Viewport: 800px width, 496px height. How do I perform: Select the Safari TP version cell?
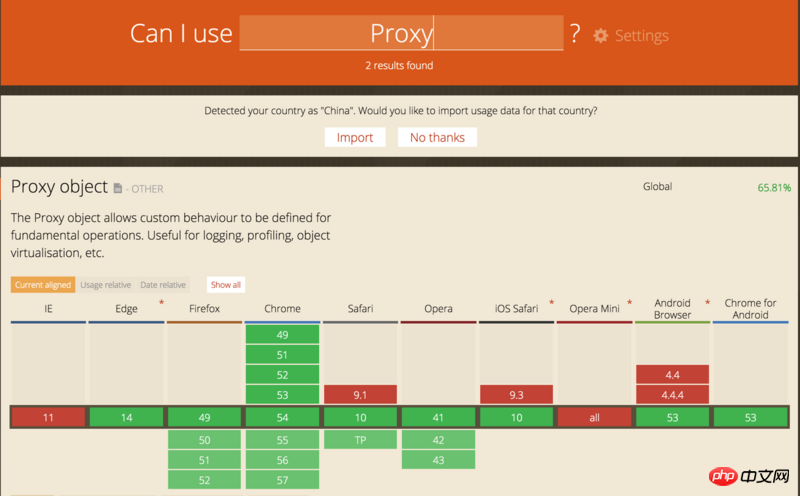click(361, 440)
